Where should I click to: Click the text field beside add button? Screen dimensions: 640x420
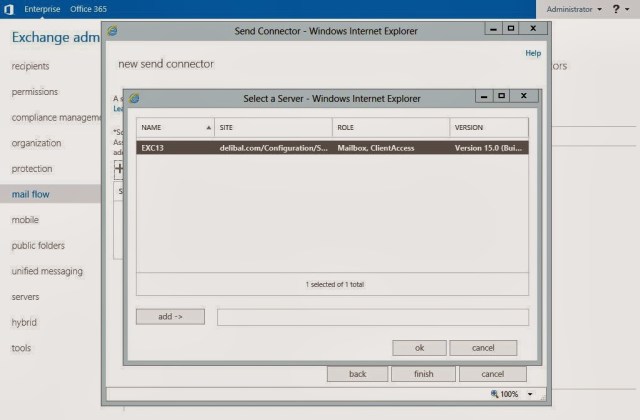pyautogui.click(x=372, y=317)
